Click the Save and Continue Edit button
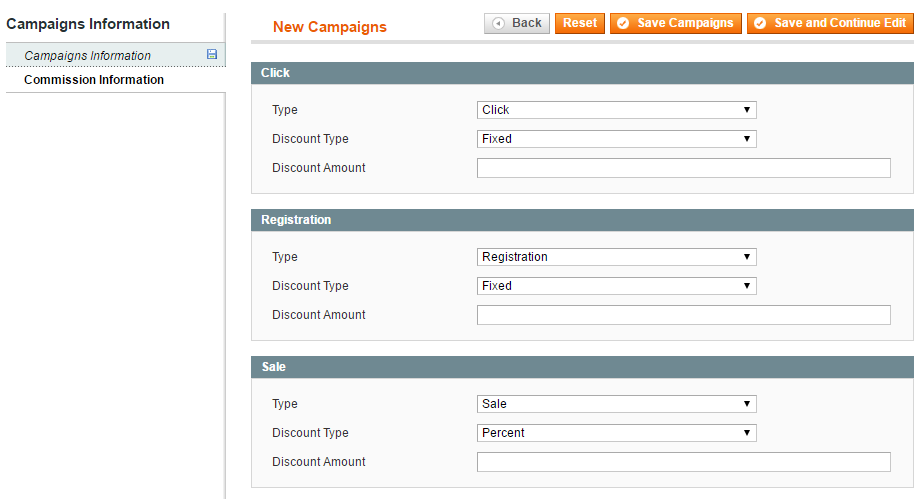The height and width of the screenshot is (499, 922). click(830, 24)
